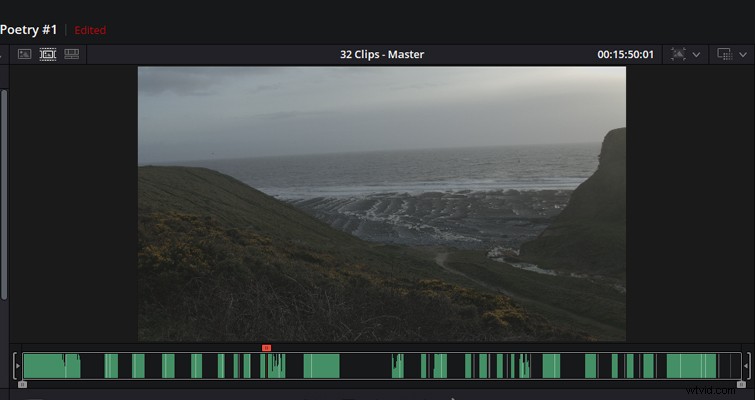Image resolution: width=755 pixels, height=400 pixels.
Task: Click the red "Edited" status label
Action: [90, 30]
